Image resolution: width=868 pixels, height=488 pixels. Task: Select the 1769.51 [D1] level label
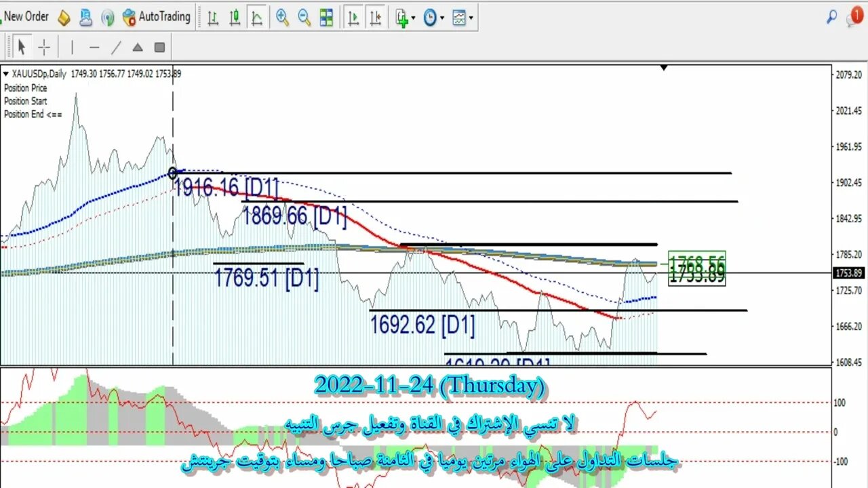coord(267,278)
